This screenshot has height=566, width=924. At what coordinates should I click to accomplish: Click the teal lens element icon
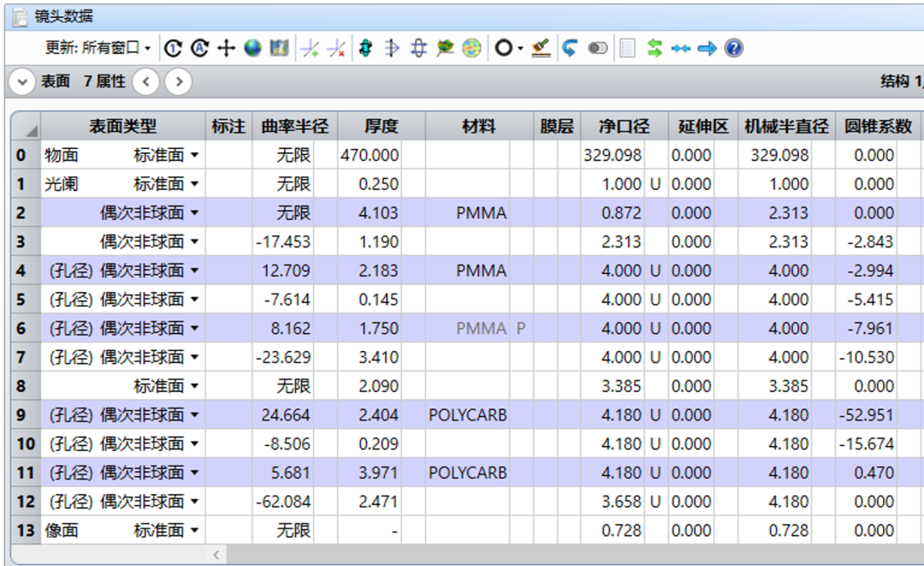(365, 48)
